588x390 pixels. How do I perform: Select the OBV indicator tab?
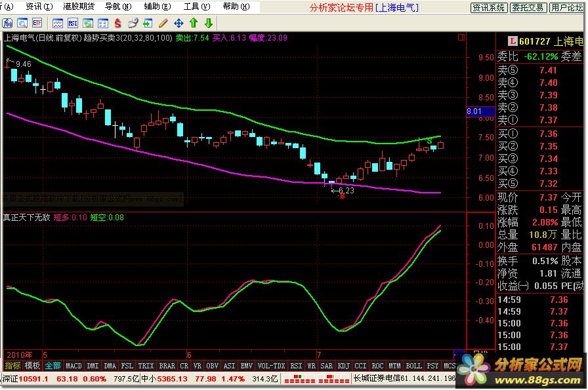[212, 366]
